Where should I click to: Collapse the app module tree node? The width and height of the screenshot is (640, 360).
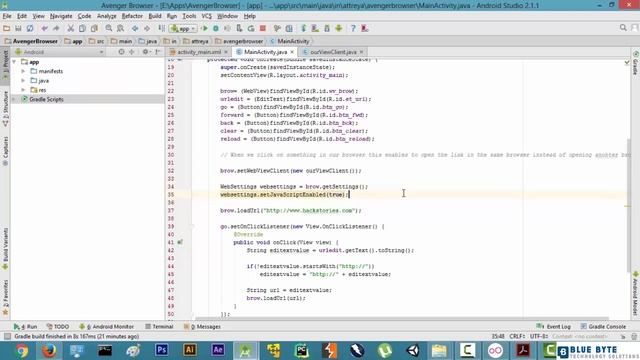point(14,62)
